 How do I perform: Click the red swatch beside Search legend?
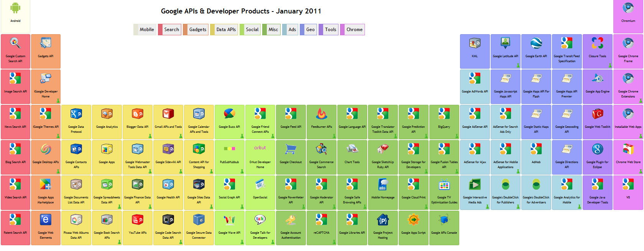[x=160, y=30]
